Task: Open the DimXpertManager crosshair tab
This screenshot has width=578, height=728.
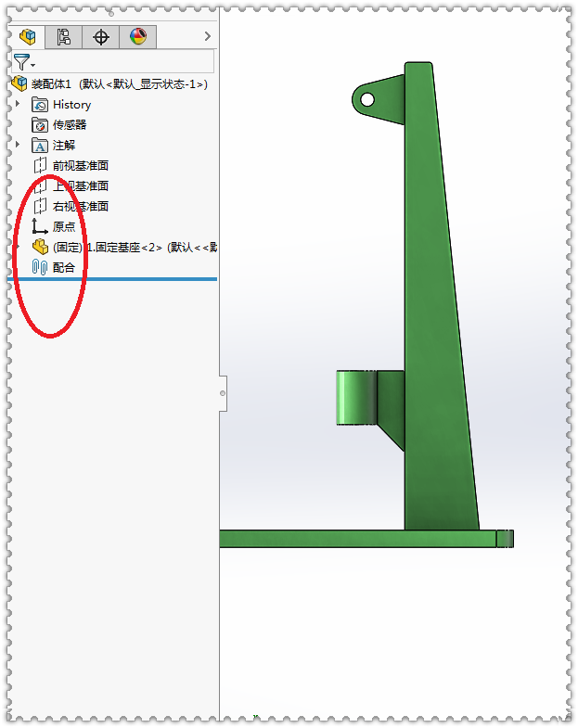Action: 101,37
